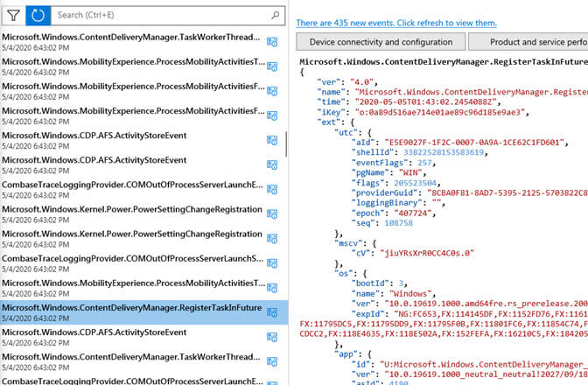
Task: Click the iKey value o:0a89d516ae714e01ae89c96d185e9ae3
Action: (440, 112)
